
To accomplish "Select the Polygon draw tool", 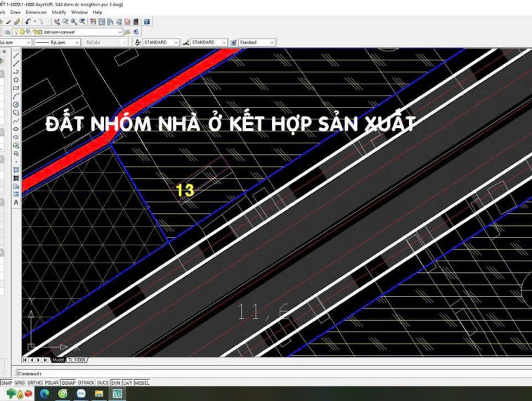I will point(15,79).
